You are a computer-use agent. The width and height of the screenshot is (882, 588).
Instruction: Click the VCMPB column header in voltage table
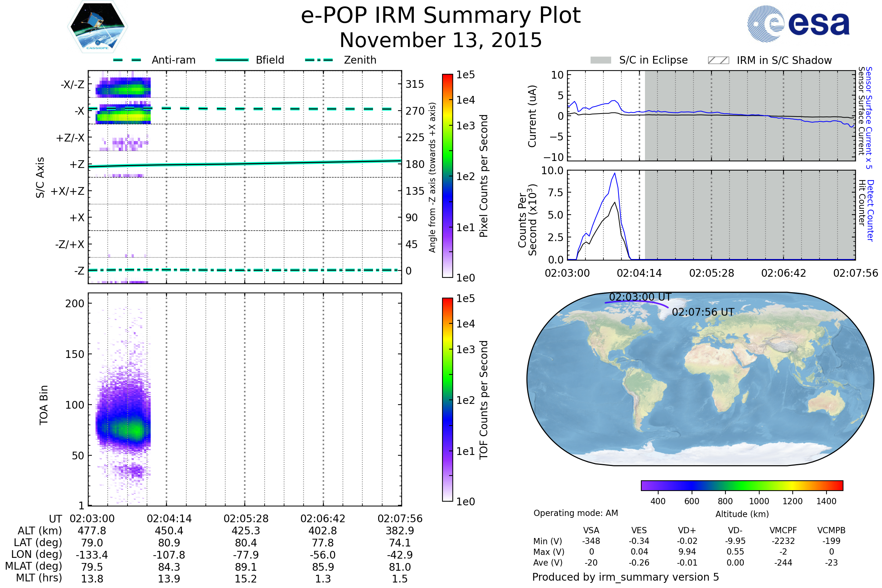[831, 530]
